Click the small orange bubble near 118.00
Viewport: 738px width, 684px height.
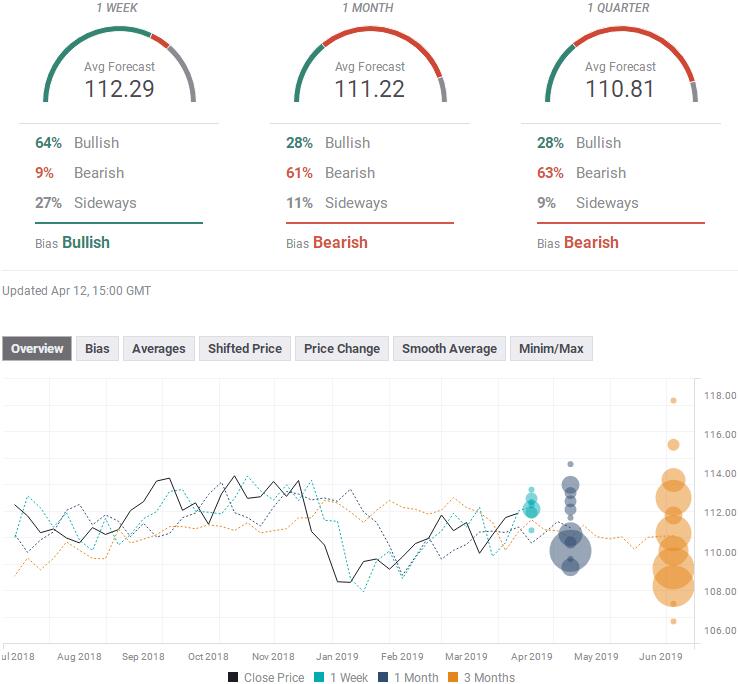coord(673,400)
